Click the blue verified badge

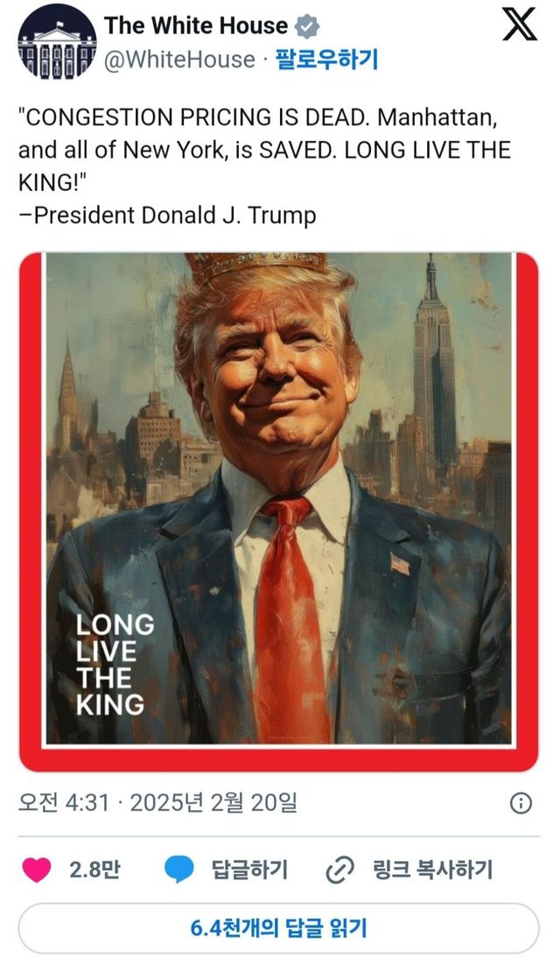307,27
